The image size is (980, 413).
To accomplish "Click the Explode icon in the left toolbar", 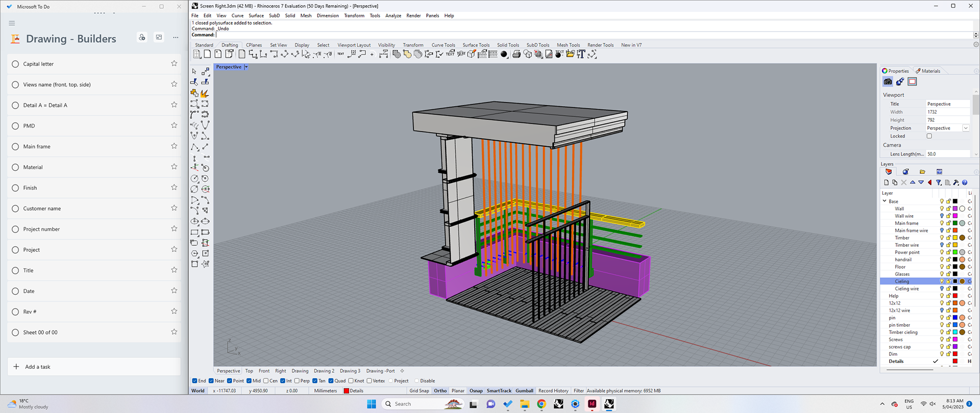I will coord(205,93).
